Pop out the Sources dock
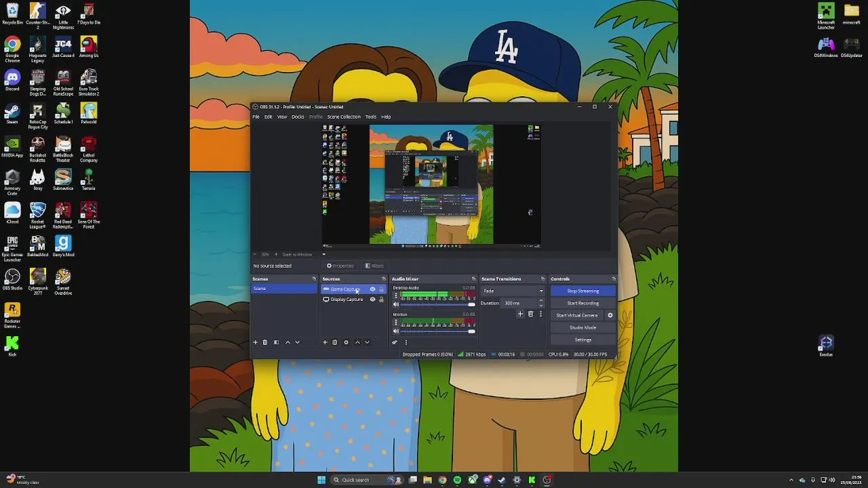Screen dimensions: 868x488 [383, 279]
